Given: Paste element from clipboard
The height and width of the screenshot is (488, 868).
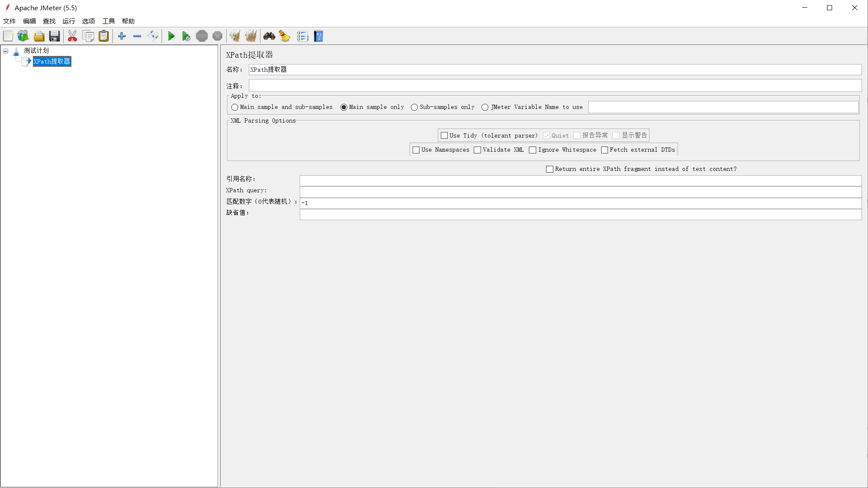Looking at the screenshot, I should [103, 36].
